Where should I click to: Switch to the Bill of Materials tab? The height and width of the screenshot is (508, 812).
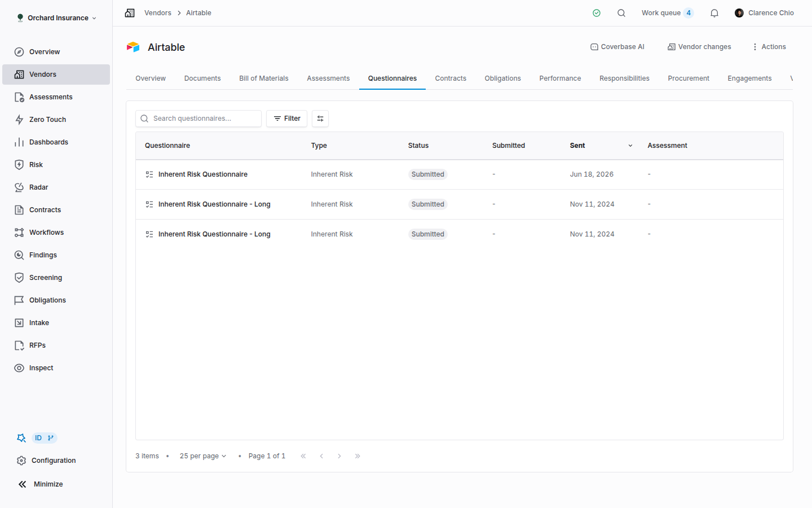click(x=264, y=78)
